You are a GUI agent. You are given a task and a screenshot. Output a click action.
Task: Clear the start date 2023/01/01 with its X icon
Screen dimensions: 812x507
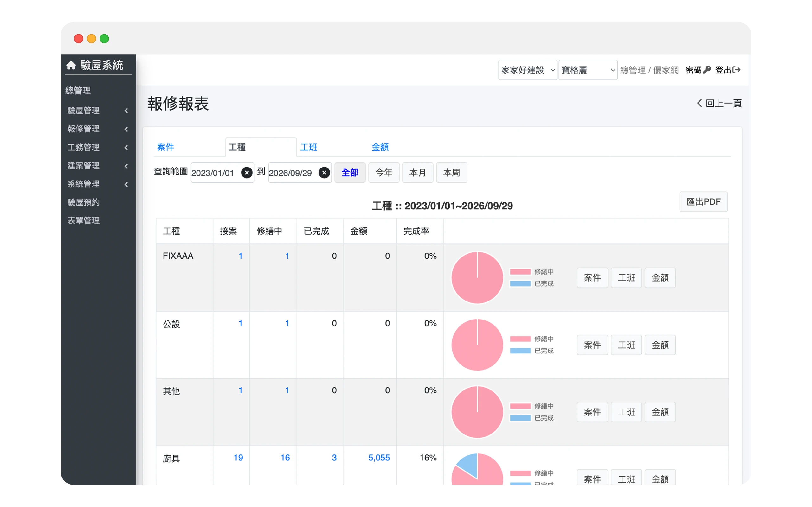(247, 173)
